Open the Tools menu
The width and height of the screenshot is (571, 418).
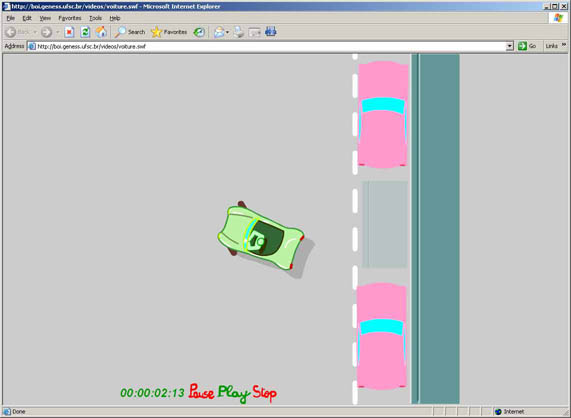pos(95,18)
